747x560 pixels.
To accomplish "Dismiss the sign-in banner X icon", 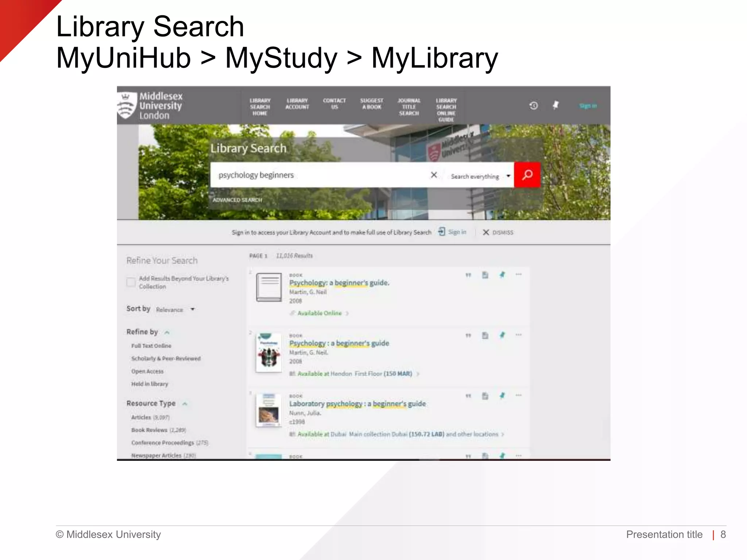I will tap(486, 232).
